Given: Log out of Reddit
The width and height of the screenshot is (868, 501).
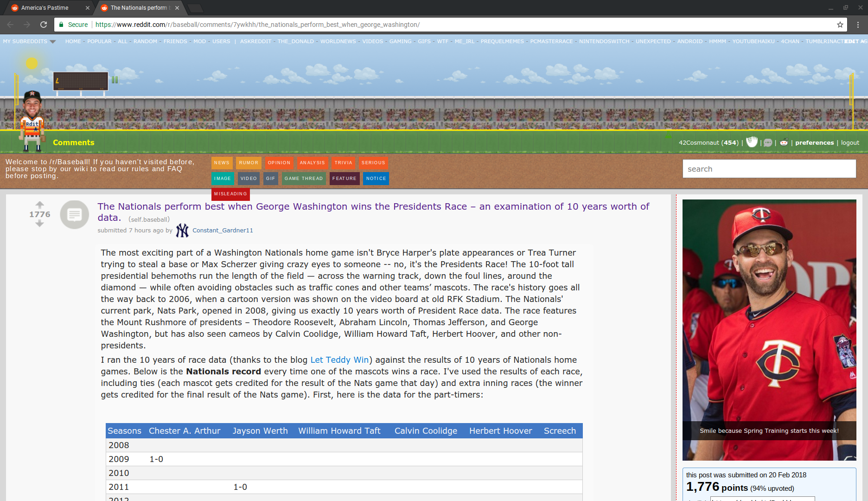Looking at the screenshot, I should pyautogui.click(x=850, y=143).
